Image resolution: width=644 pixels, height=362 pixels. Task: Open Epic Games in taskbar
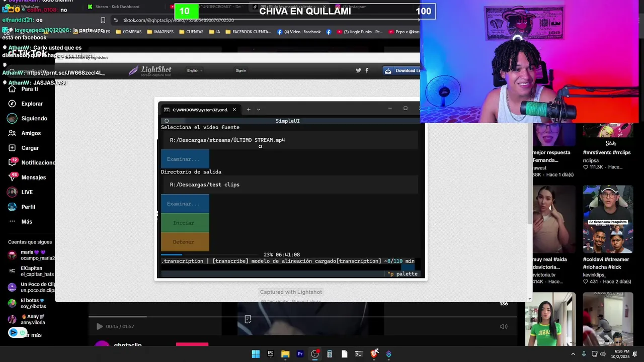(x=270, y=354)
